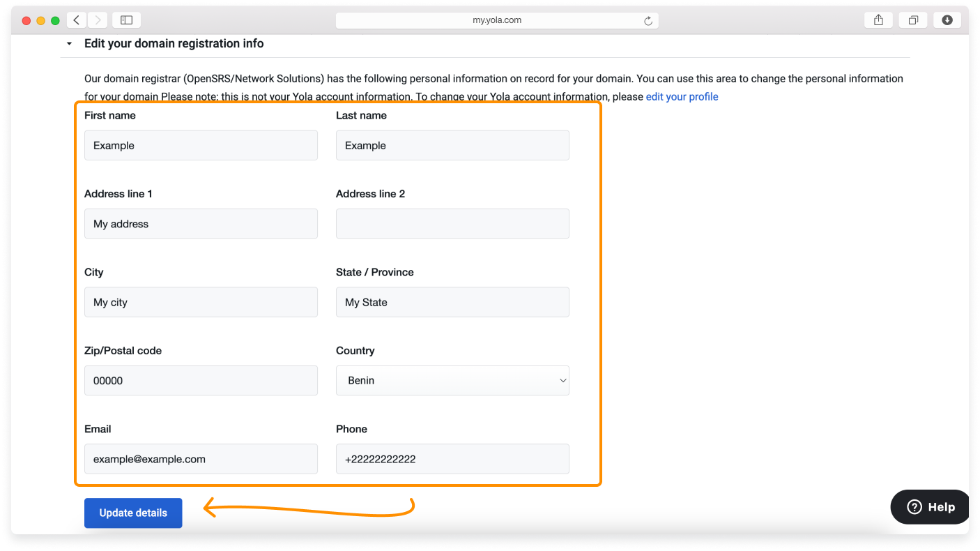
Task: Open the Share sheet icon
Action: tap(878, 20)
